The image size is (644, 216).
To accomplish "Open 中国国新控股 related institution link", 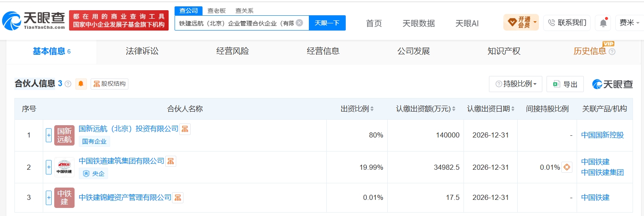I will 602,135.
